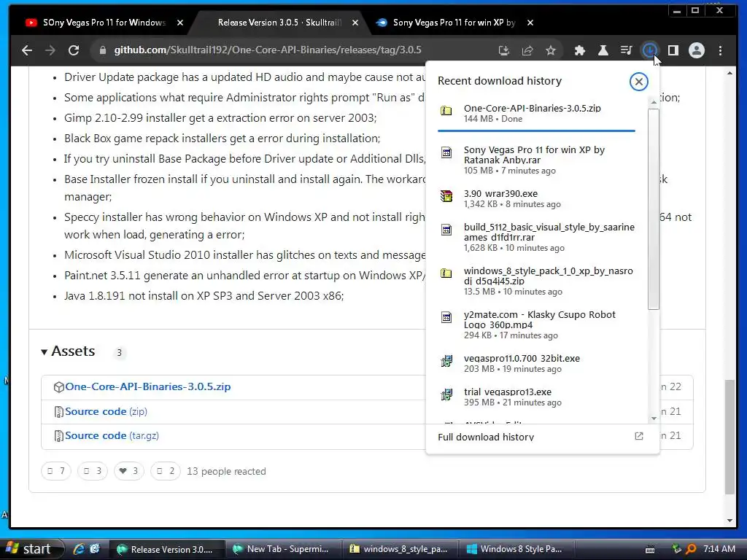Switch to New Tab - Supermium taskbar button
Screen dimensions: 747x560
point(283,549)
